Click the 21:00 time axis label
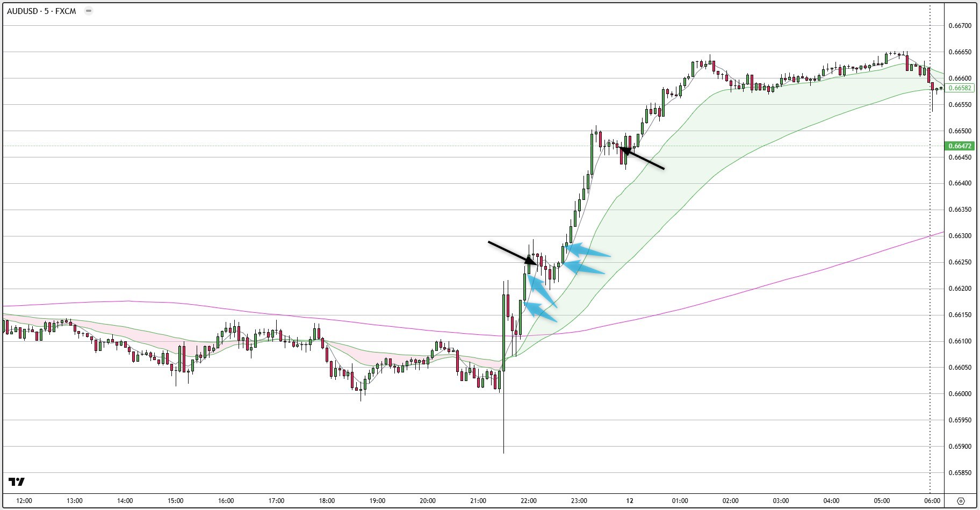 click(478, 501)
